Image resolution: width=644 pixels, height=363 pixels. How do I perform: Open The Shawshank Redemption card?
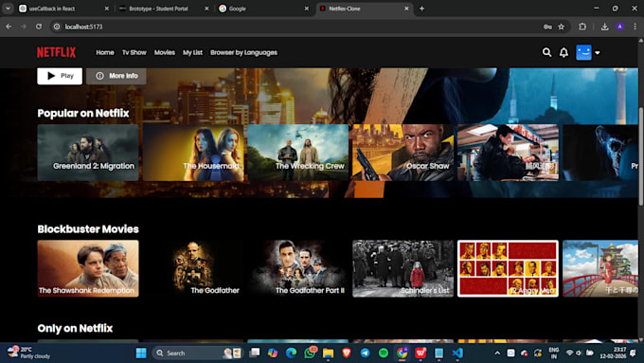[x=88, y=268]
